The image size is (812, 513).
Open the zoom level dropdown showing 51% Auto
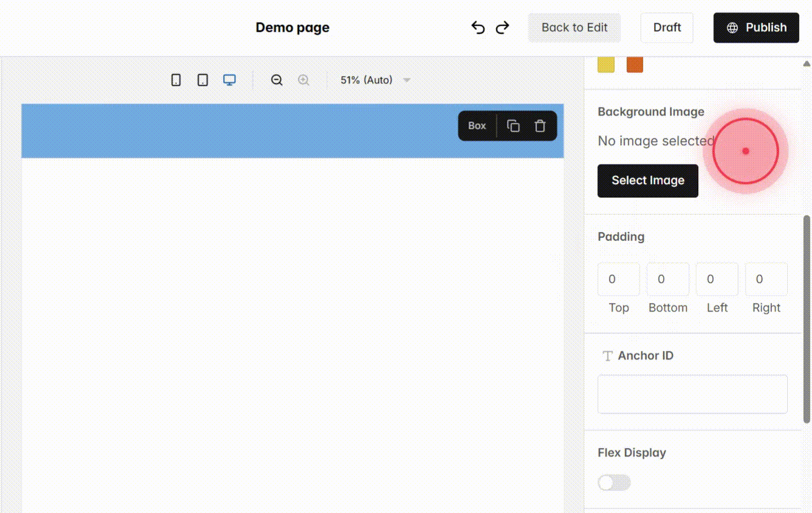click(x=374, y=80)
